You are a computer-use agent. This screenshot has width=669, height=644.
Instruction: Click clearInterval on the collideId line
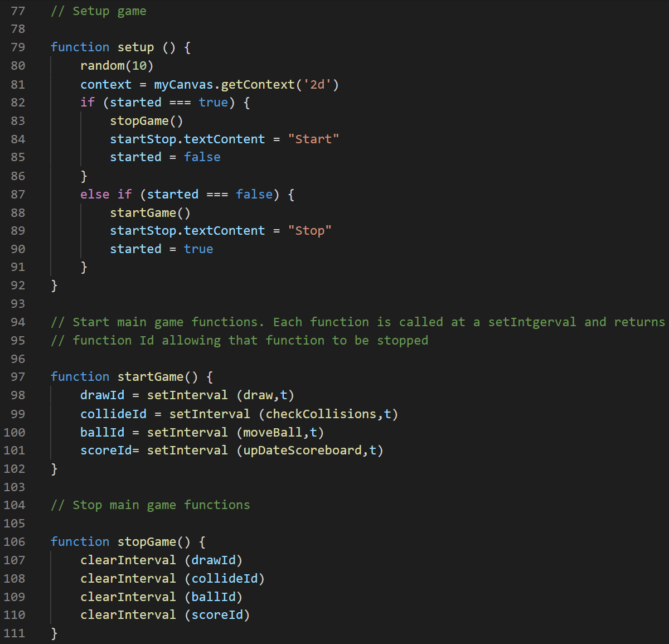(x=128, y=579)
